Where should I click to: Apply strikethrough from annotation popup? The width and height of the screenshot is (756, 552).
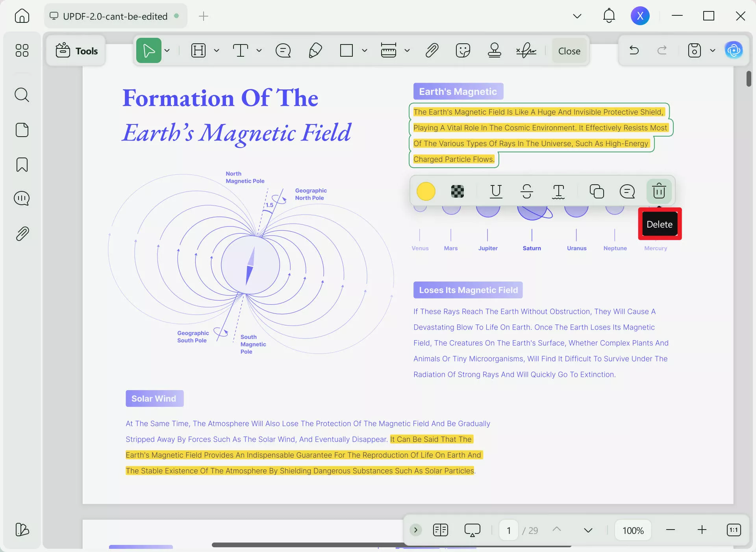pos(527,191)
